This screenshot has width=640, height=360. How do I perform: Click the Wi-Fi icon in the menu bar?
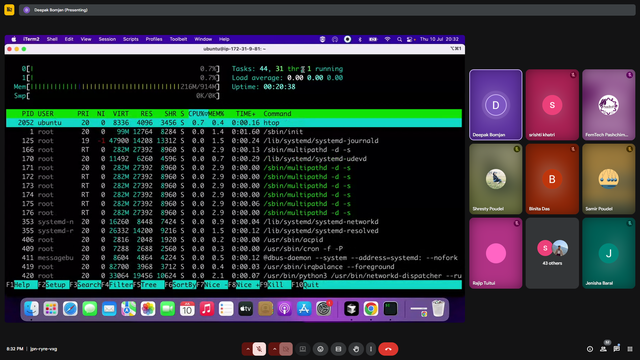pyautogui.click(x=387, y=39)
